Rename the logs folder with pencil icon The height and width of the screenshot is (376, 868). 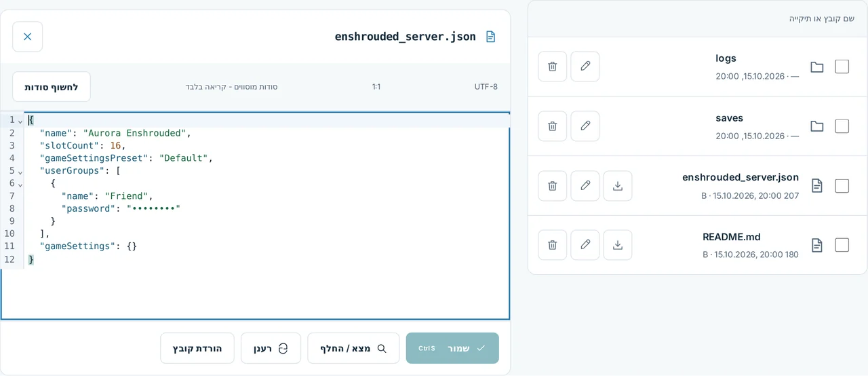585,67
